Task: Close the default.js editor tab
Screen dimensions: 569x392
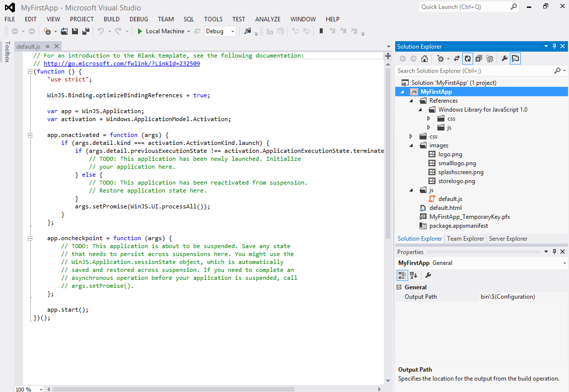Action: (x=57, y=46)
